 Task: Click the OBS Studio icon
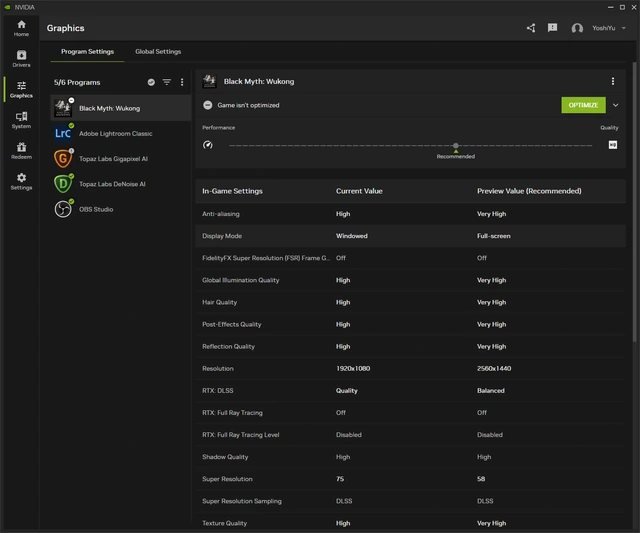pyautogui.click(x=63, y=209)
